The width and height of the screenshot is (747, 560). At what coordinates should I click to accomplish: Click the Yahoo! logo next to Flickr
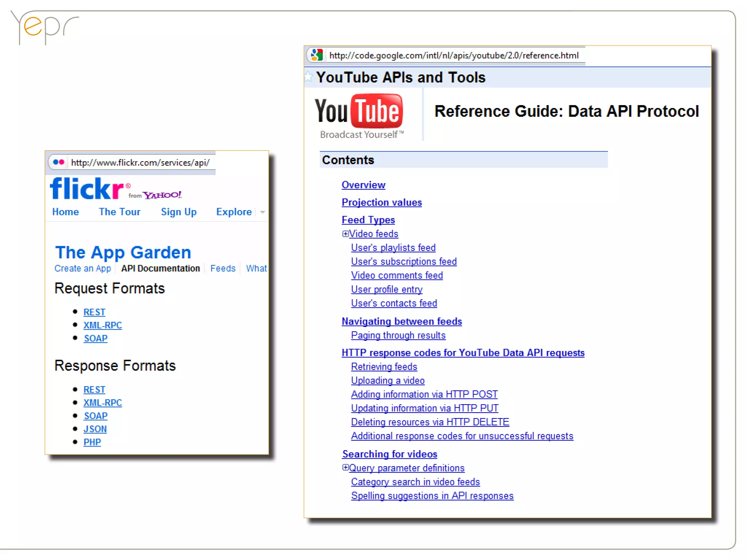(162, 195)
